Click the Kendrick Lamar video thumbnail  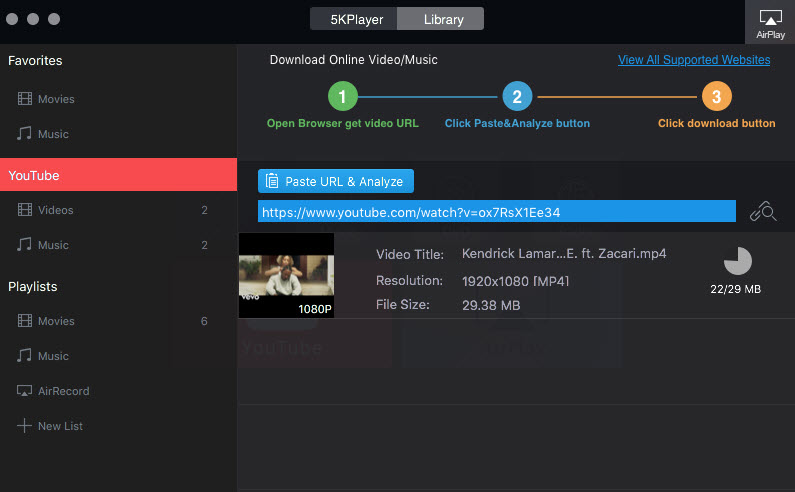pyautogui.click(x=286, y=275)
